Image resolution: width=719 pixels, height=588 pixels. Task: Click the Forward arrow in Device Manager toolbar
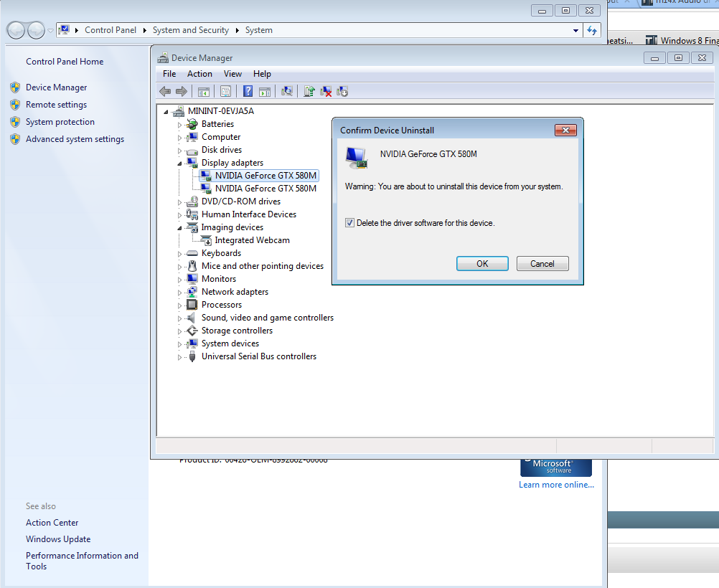click(182, 91)
